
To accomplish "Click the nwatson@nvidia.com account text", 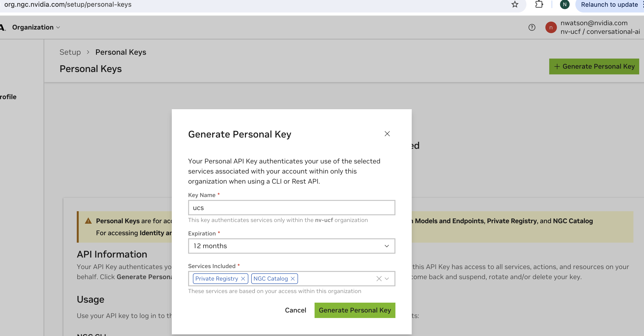I will tap(594, 23).
